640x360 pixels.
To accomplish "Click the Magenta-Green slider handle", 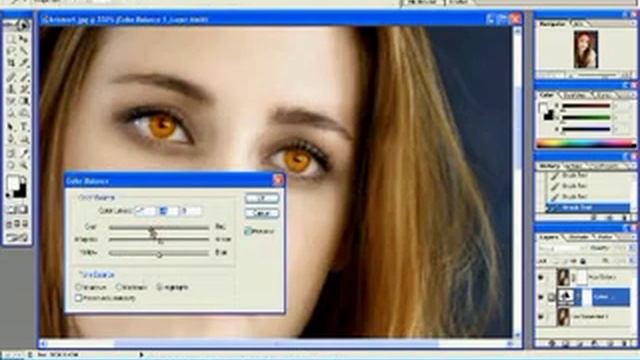I will click(x=160, y=241).
